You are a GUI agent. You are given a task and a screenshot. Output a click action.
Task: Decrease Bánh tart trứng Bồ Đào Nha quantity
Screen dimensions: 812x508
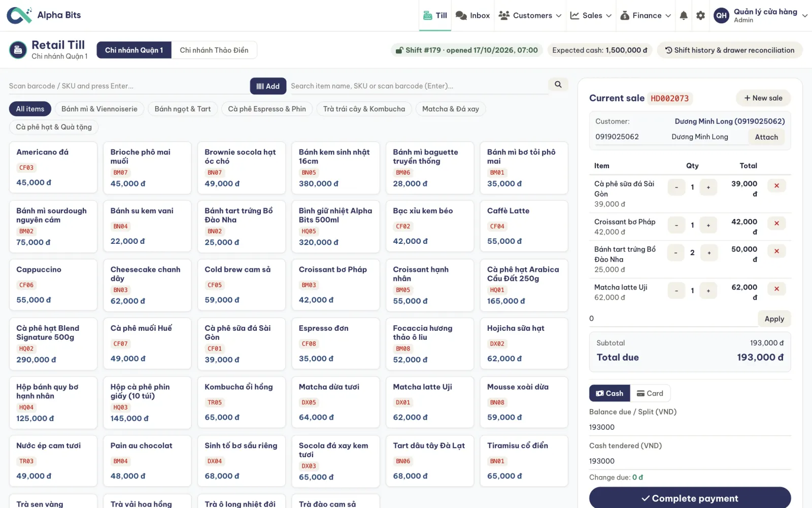click(x=676, y=253)
